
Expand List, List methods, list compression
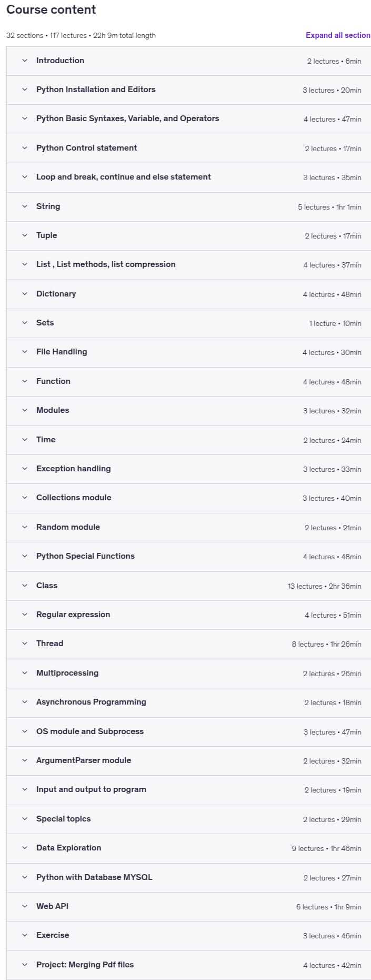coord(188,265)
